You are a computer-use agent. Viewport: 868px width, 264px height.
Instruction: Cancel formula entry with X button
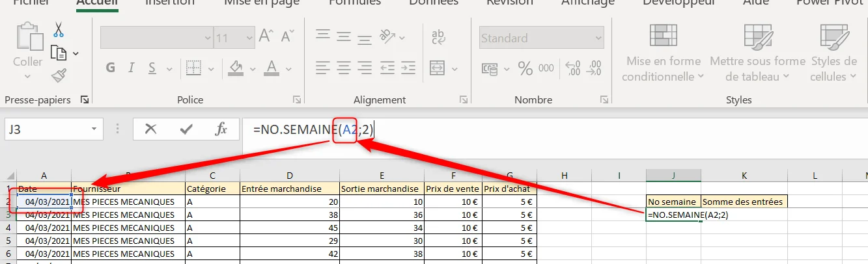151,129
